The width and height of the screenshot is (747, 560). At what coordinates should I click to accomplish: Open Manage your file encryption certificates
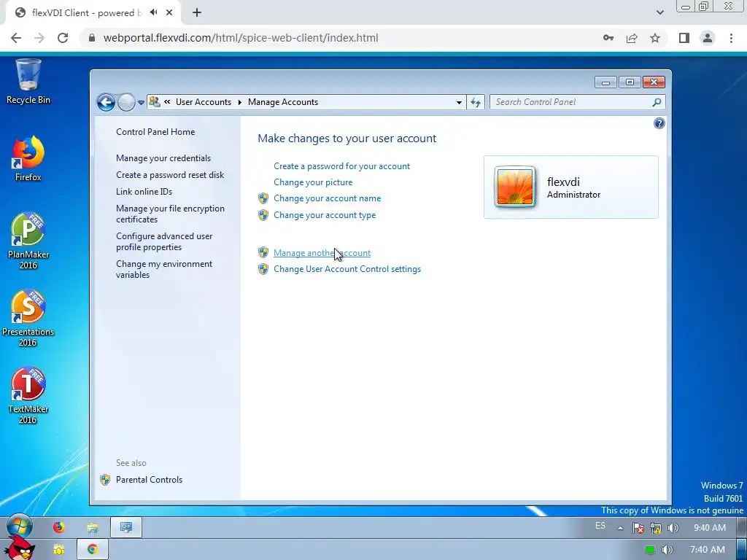click(x=170, y=214)
